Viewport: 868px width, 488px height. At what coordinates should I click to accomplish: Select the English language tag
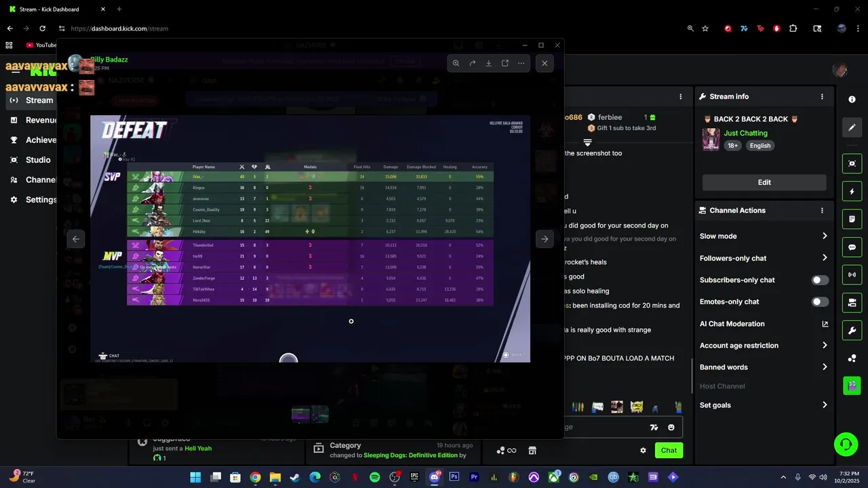[x=760, y=146]
